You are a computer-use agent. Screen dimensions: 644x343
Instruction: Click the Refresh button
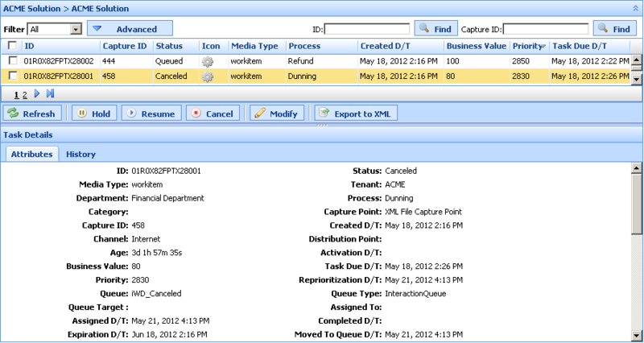pos(32,114)
